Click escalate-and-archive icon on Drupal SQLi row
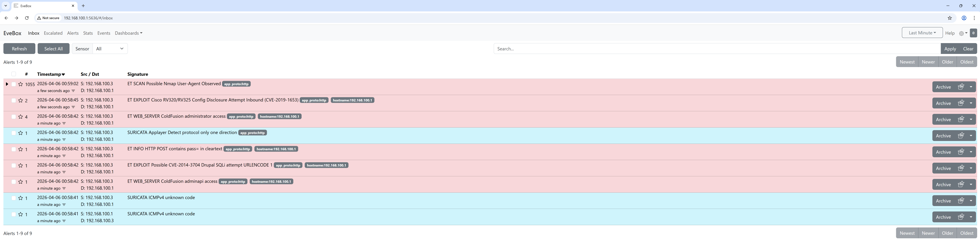 pyautogui.click(x=961, y=168)
